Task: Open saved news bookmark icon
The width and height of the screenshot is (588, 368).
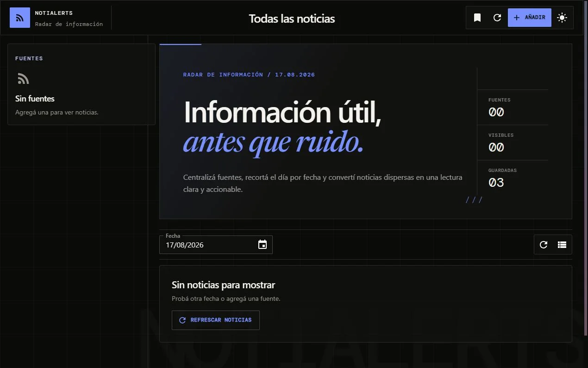Action: (477, 18)
